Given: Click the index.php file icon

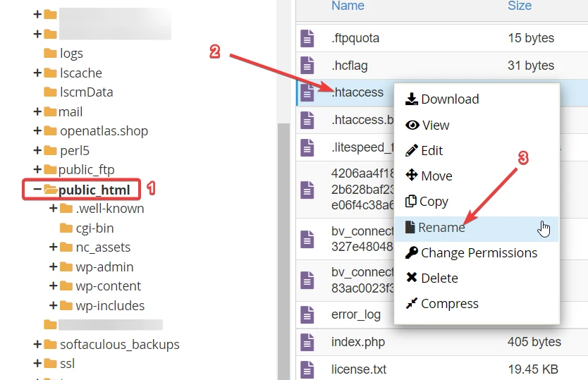Looking at the screenshot, I should click(x=307, y=342).
